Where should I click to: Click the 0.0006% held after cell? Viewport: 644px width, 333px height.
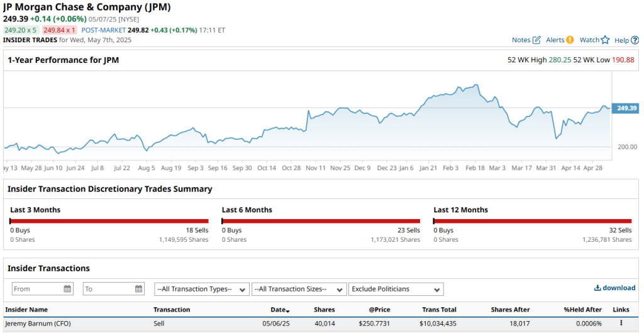pyautogui.click(x=589, y=324)
